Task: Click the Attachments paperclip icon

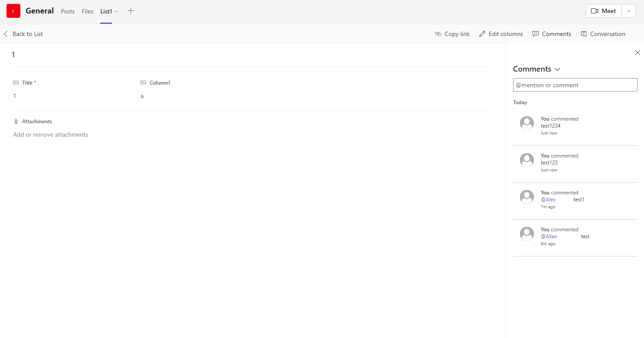Action: 16,121
